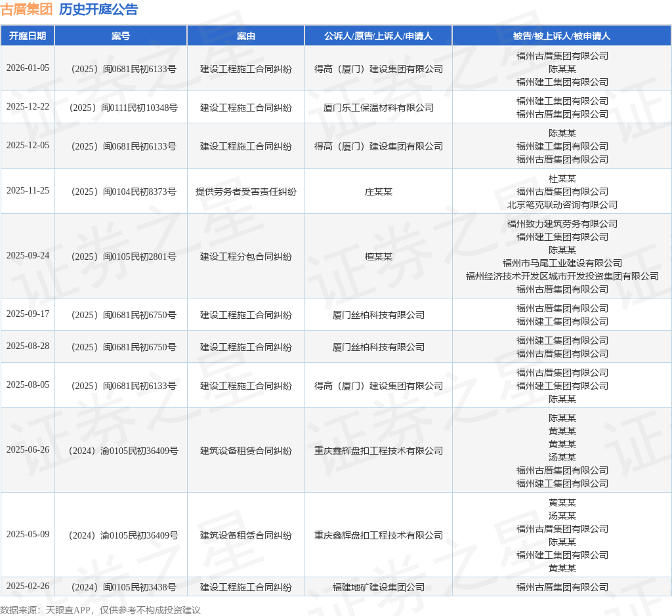This screenshot has width=672, height=616.
Task: Select case number 闽0105民初2801号
Action: coord(123,257)
